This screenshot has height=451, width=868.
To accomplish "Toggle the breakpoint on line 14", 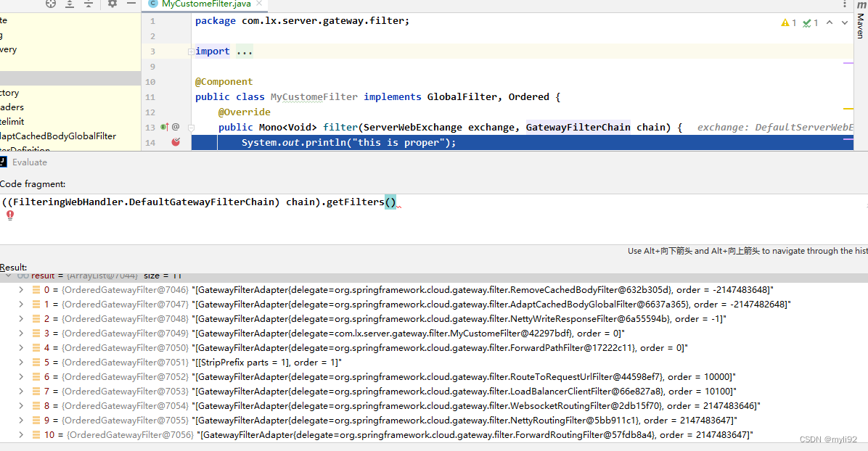I will (x=176, y=142).
